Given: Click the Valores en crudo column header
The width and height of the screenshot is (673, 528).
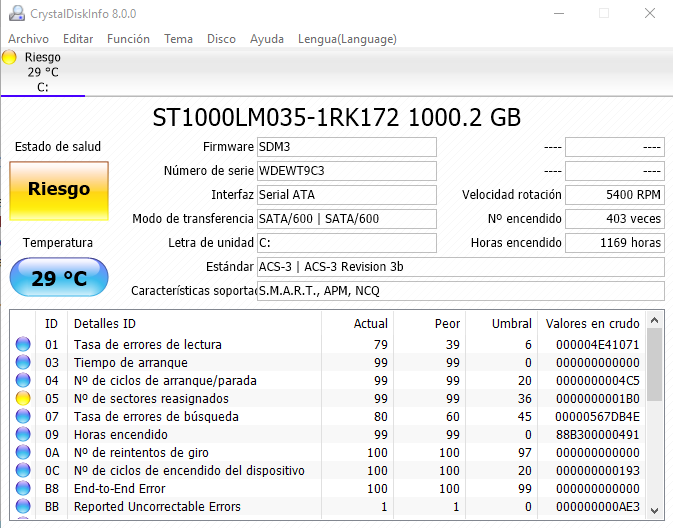Looking at the screenshot, I should tap(592, 324).
